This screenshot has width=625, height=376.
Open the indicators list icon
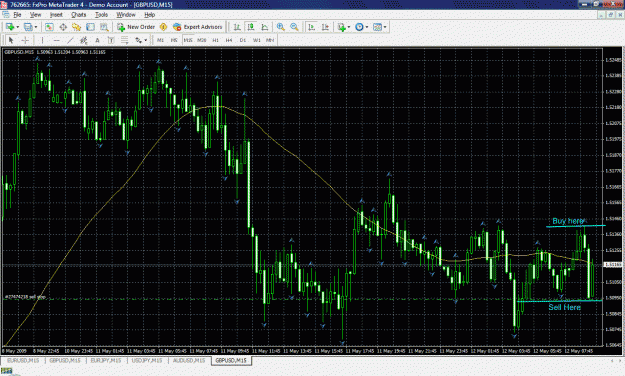341,27
